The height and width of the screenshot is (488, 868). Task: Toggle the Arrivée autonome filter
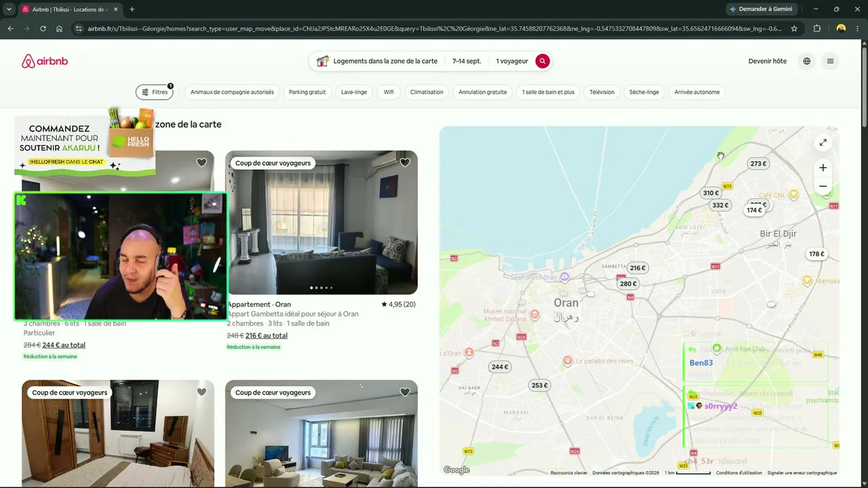pyautogui.click(x=697, y=92)
